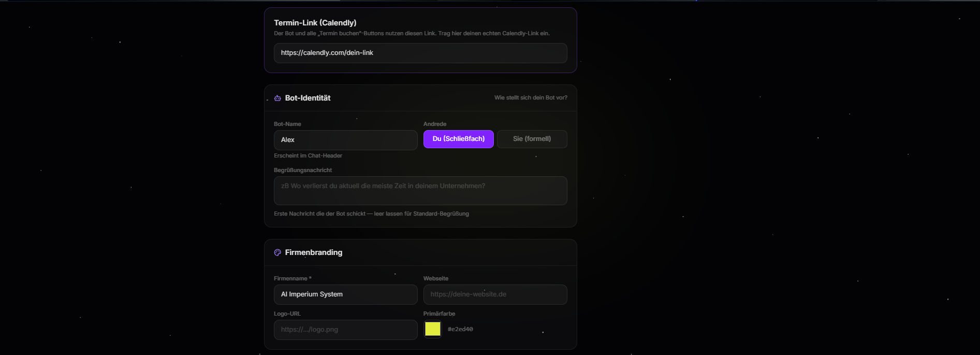This screenshot has width=980, height=355.
Task: Click the Andrede label
Action: tap(435, 124)
